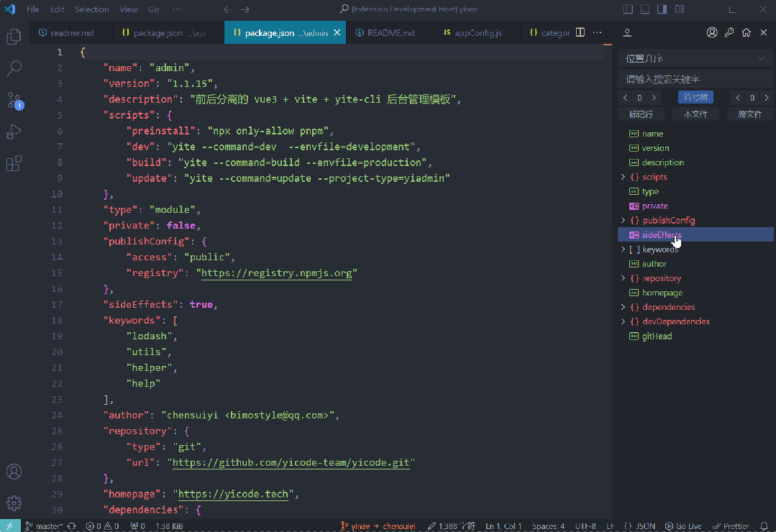Toggle the bottom panel layout icon

click(x=645, y=9)
